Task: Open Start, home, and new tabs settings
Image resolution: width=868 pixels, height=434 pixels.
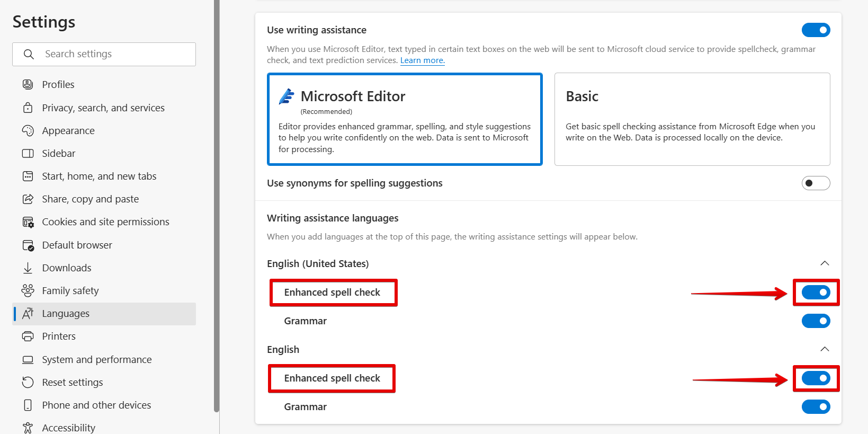Action: click(99, 176)
